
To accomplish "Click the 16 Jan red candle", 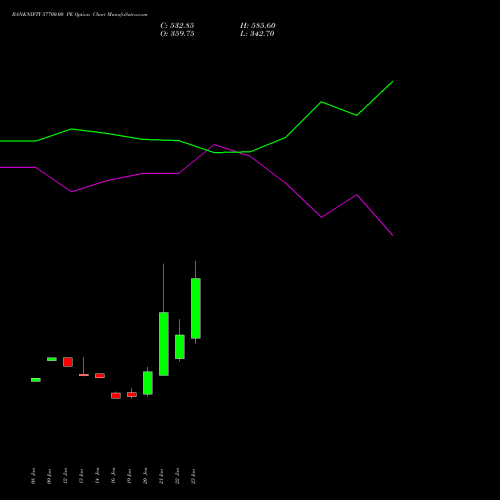I will tap(116, 396).
